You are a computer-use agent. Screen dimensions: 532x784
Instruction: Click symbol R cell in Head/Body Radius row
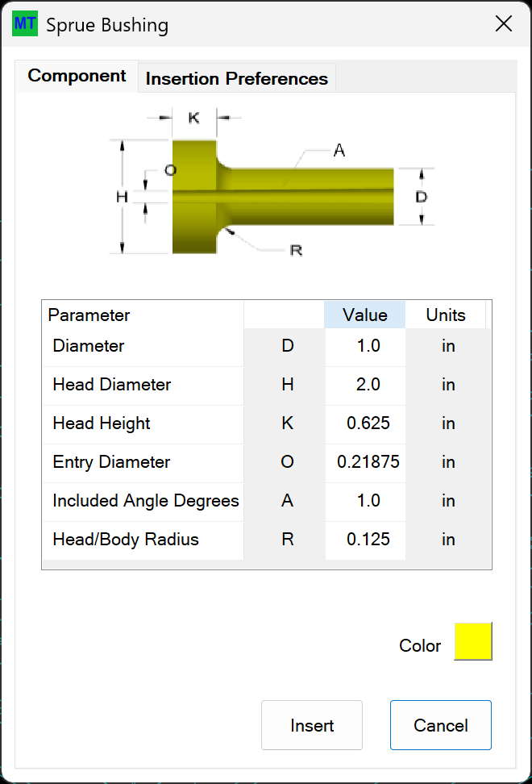click(285, 540)
